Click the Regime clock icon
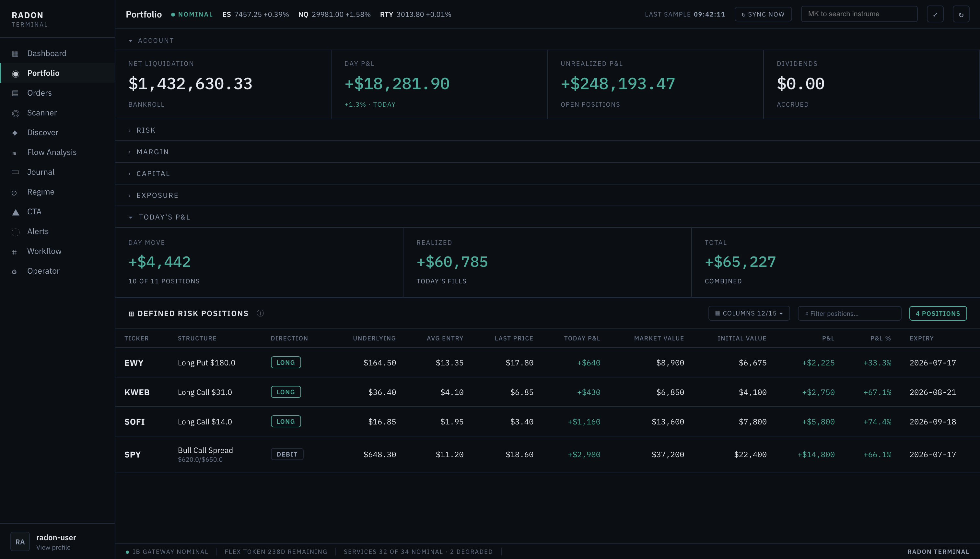 tap(14, 193)
